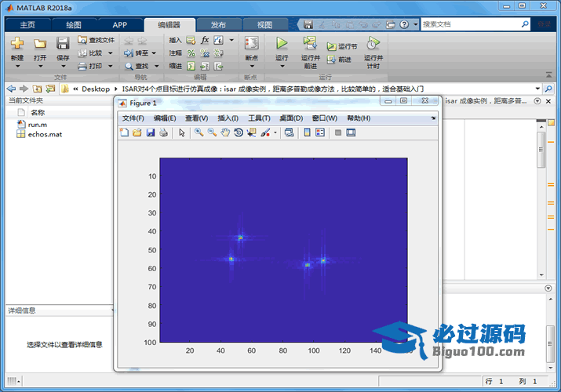Click the Save (保存) floppy icon
Screen dimensions: 561x392
point(63,43)
